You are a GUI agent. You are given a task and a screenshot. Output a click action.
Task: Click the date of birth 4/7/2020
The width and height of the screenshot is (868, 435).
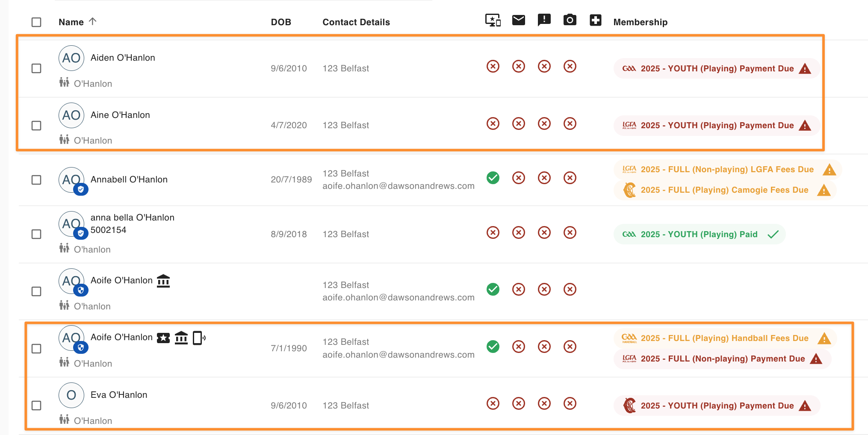289,125
